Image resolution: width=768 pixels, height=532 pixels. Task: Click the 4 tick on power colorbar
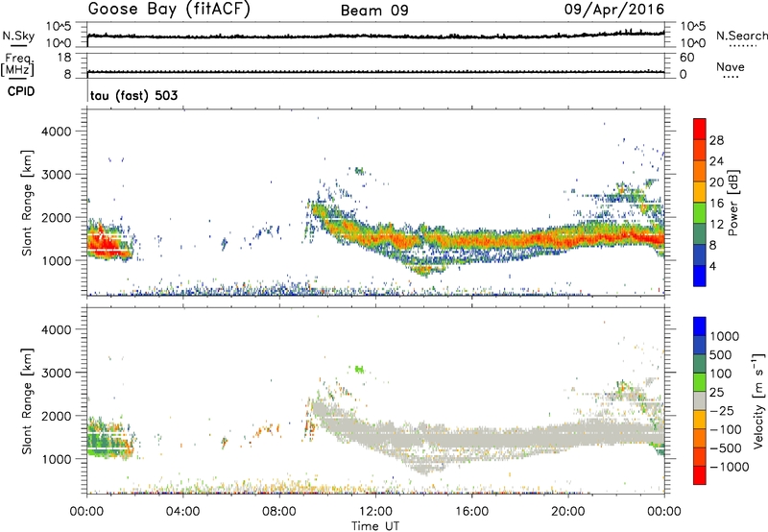[712, 267]
